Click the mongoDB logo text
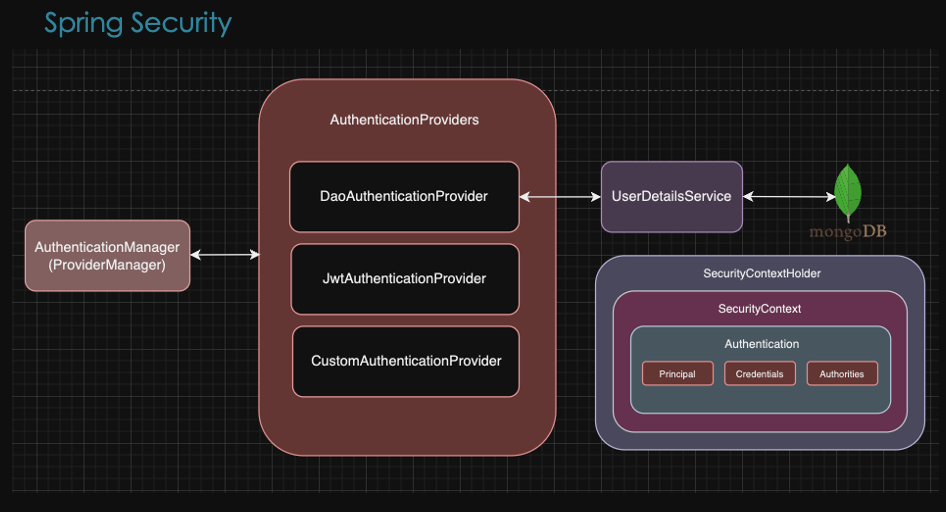 pyautogui.click(x=848, y=232)
